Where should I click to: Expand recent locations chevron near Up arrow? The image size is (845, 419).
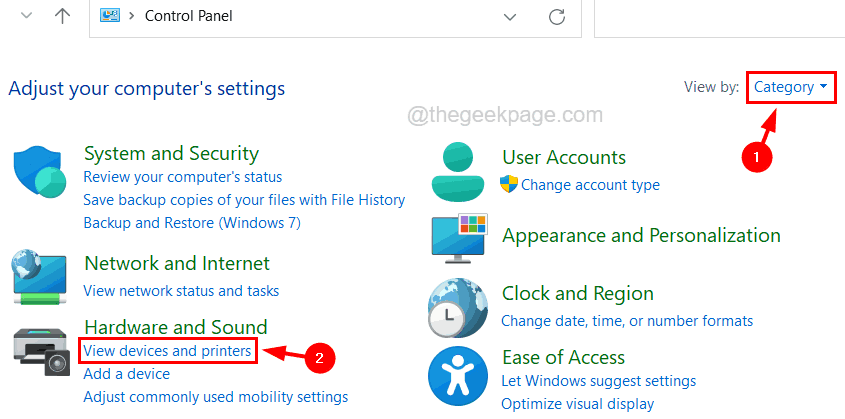tap(26, 16)
